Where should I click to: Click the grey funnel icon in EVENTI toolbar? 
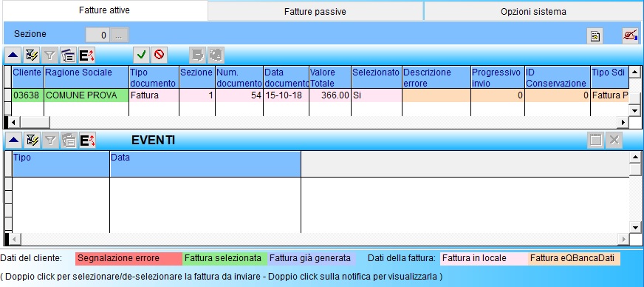point(49,141)
